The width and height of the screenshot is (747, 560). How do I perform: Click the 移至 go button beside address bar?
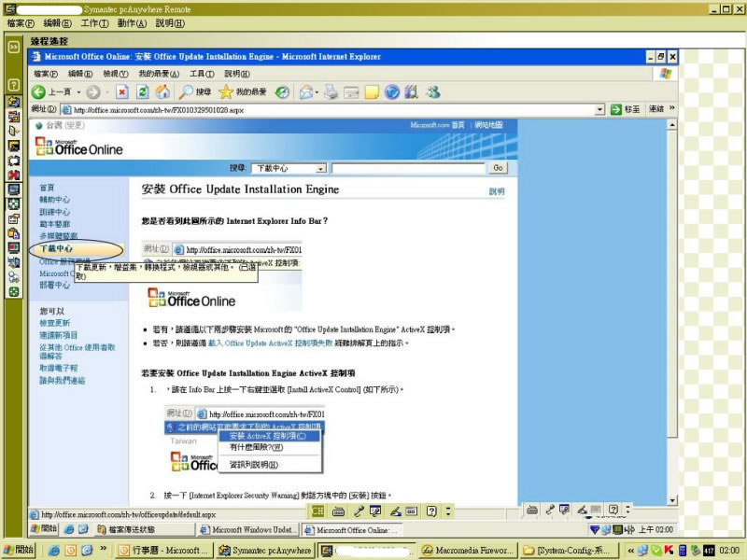[x=625, y=109]
